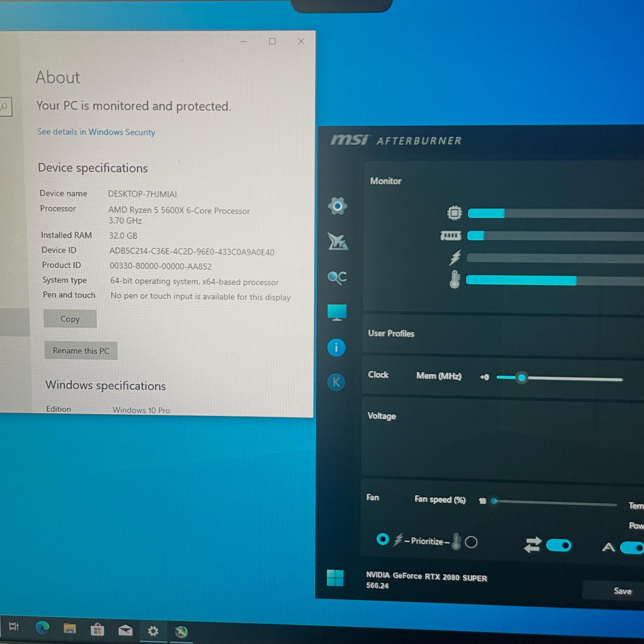Close the Settings About window
Screen dimensions: 644x644
(x=301, y=41)
